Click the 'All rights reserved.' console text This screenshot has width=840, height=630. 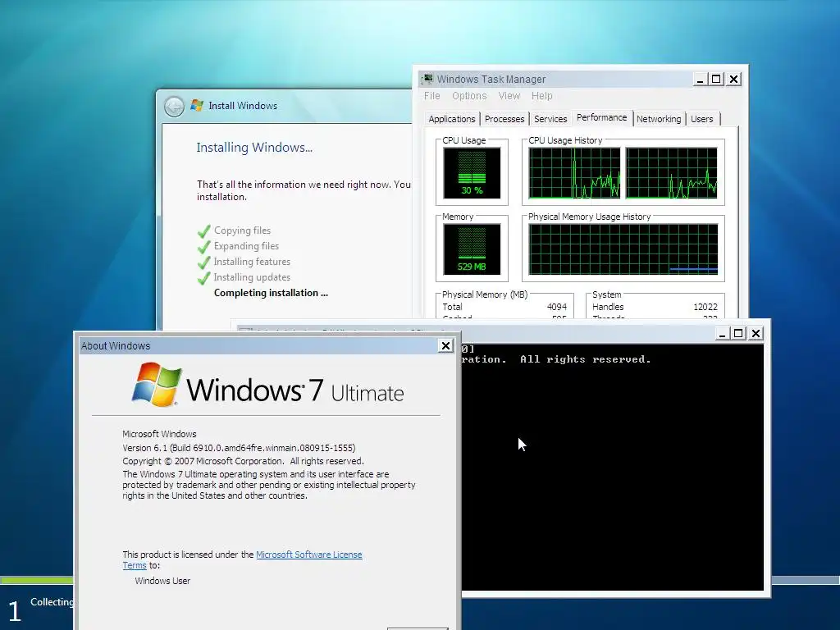[586, 359]
